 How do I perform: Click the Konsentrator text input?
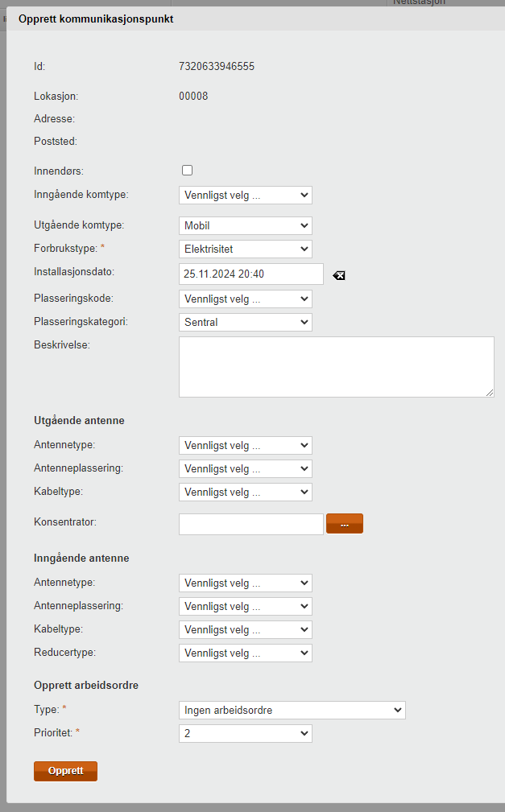click(250, 524)
